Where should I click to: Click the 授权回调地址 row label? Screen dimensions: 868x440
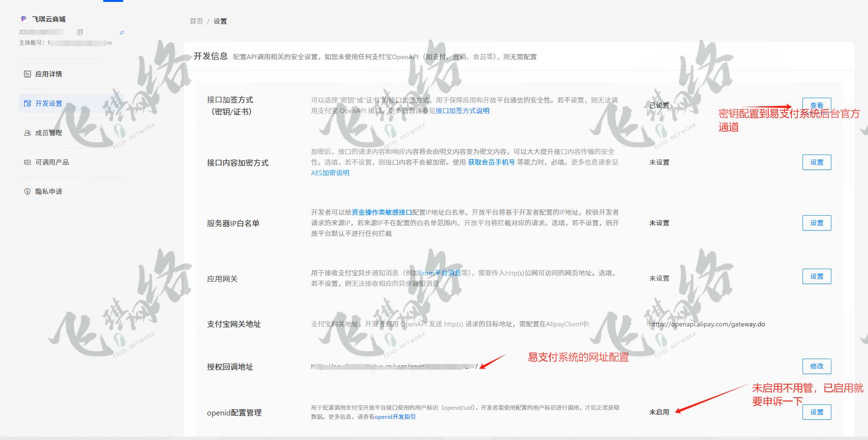(x=230, y=367)
